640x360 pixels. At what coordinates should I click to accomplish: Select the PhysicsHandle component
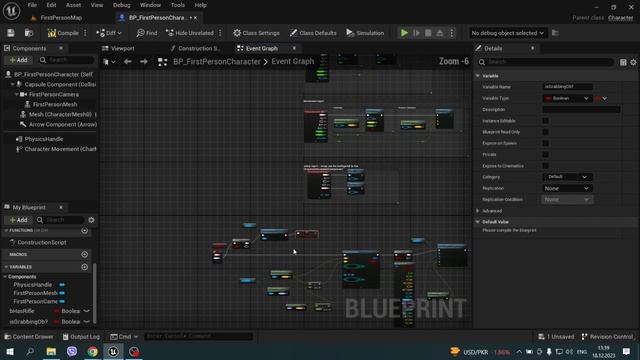[x=44, y=139]
